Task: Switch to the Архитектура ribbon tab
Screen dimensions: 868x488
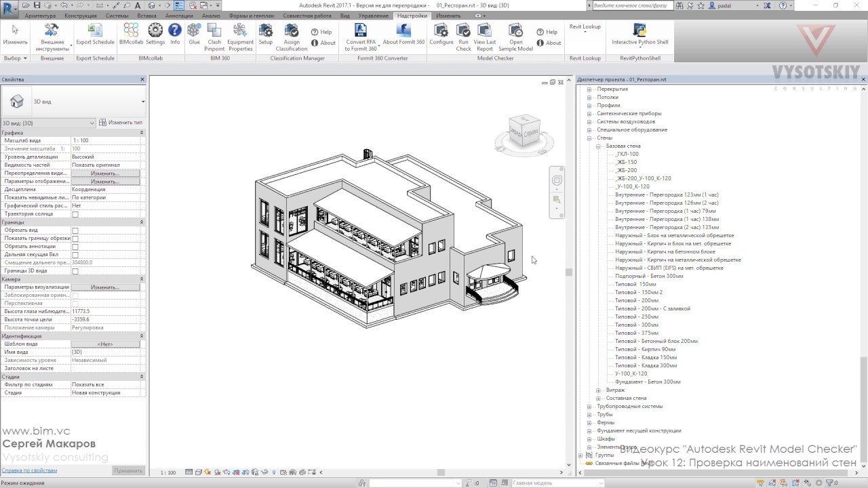Action: click(40, 16)
